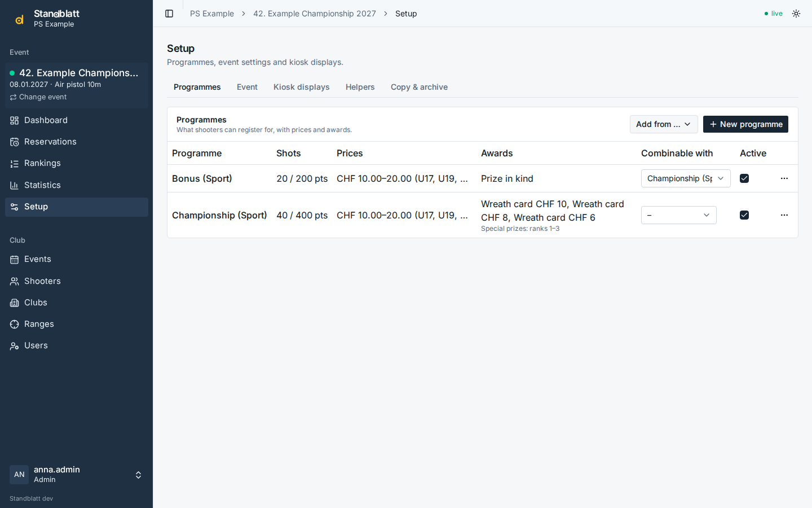Viewport: 812px width, 508px height.
Task: Select the Programmes tab
Action: (197, 87)
